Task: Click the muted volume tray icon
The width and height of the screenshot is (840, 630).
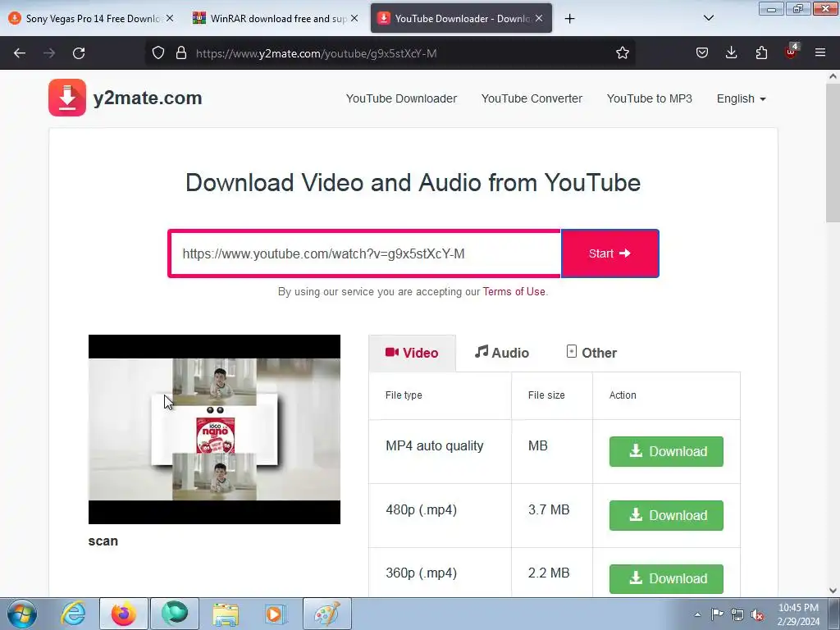Action: tap(757, 615)
